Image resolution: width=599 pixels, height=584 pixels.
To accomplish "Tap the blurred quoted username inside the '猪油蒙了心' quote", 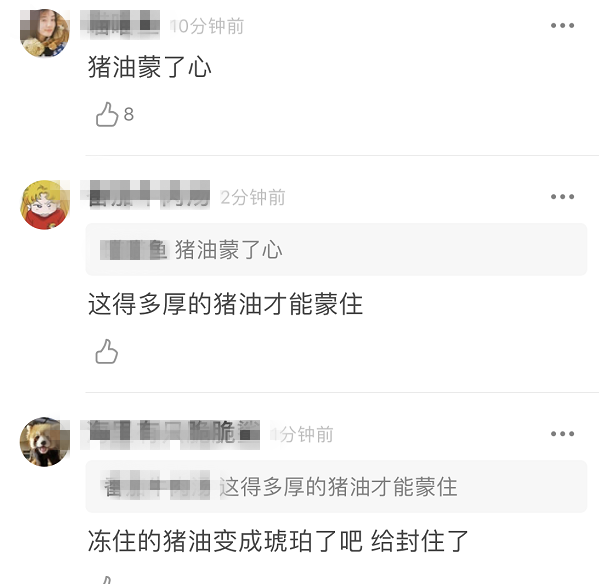I will [x=134, y=250].
